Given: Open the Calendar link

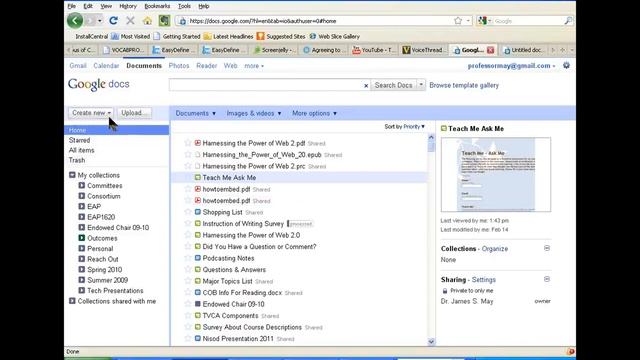Looking at the screenshot, I should (106, 66).
